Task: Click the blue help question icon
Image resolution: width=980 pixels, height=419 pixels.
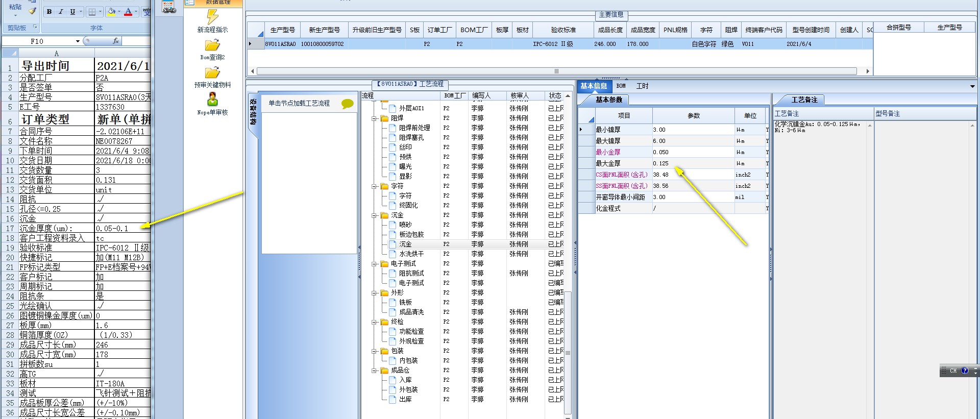Action: (965, 371)
